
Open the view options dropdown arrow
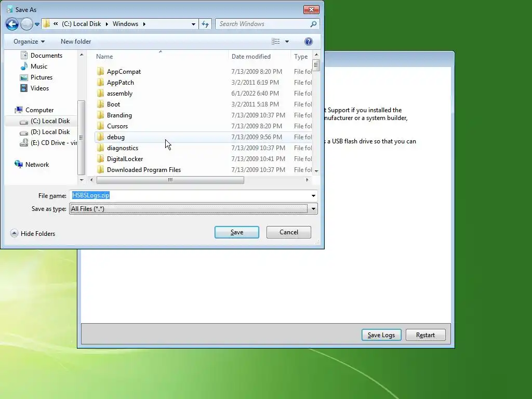pos(287,42)
